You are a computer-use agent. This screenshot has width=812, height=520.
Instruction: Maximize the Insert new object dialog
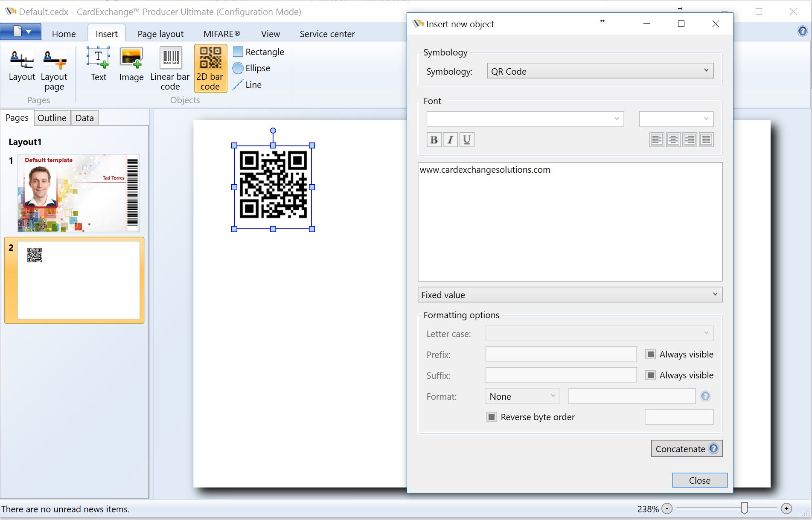coord(681,24)
